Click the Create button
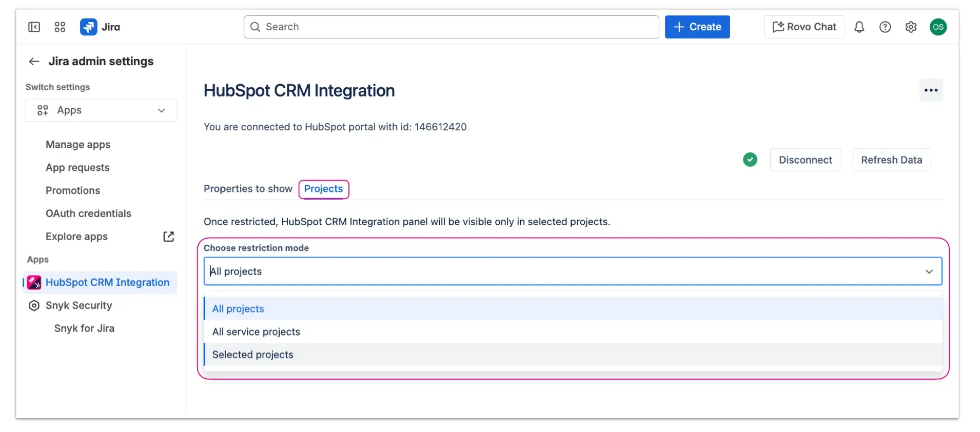 click(697, 27)
